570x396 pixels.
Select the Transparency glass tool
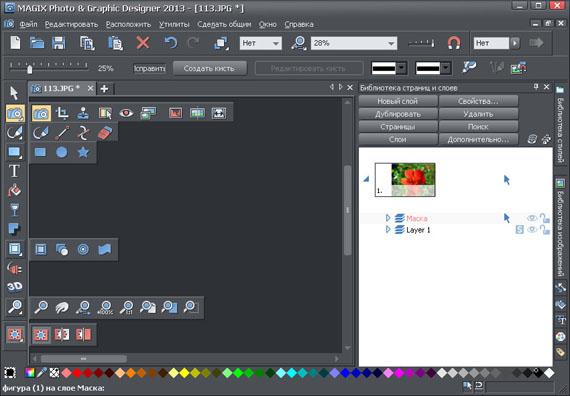coord(14,210)
